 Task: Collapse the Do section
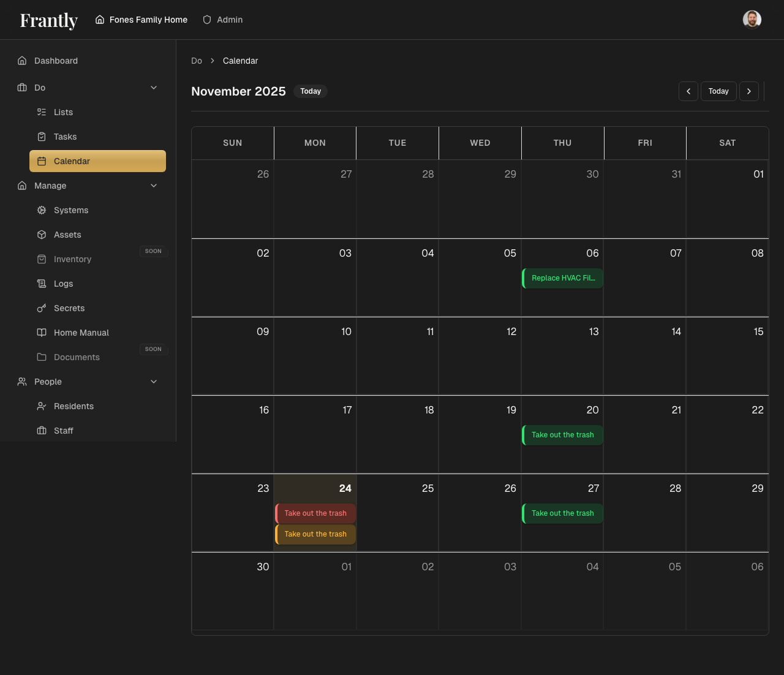(x=154, y=88)
